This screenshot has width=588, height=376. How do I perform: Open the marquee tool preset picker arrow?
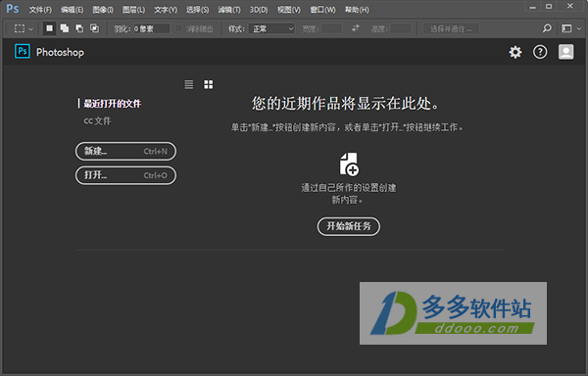coord(30,28)
